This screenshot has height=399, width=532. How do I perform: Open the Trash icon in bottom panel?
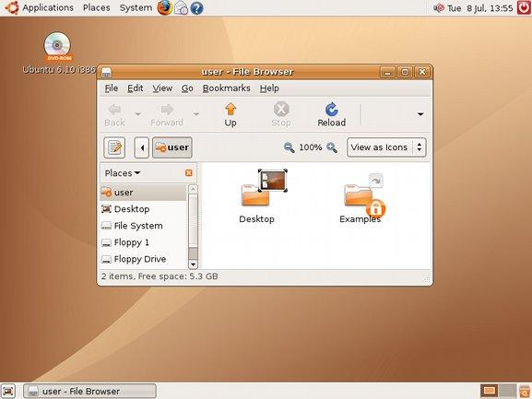coord(525,392)
